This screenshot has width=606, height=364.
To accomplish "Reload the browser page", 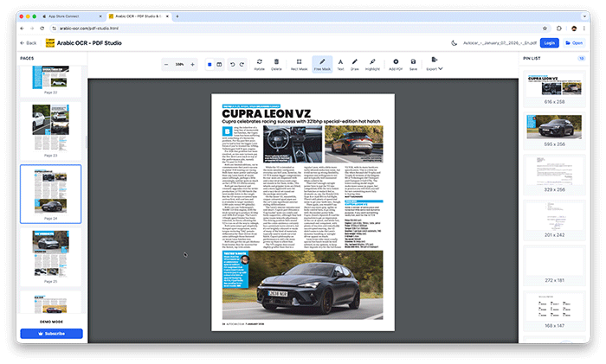I will click(x=42, y=29).
